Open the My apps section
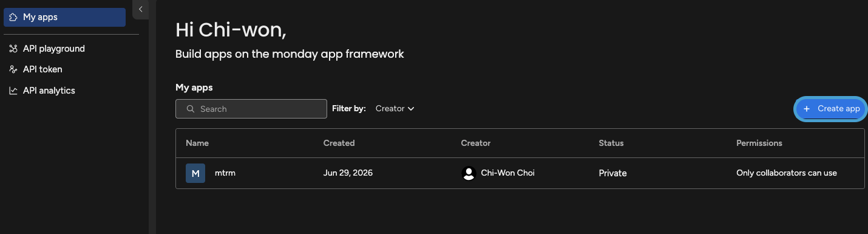The height and width of the screenshot is (234, 868). click(x=64, y=17)
